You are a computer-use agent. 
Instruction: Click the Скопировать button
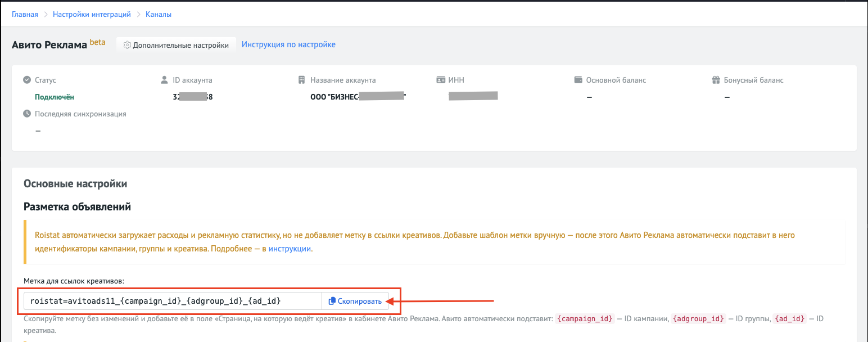(355, 301)
